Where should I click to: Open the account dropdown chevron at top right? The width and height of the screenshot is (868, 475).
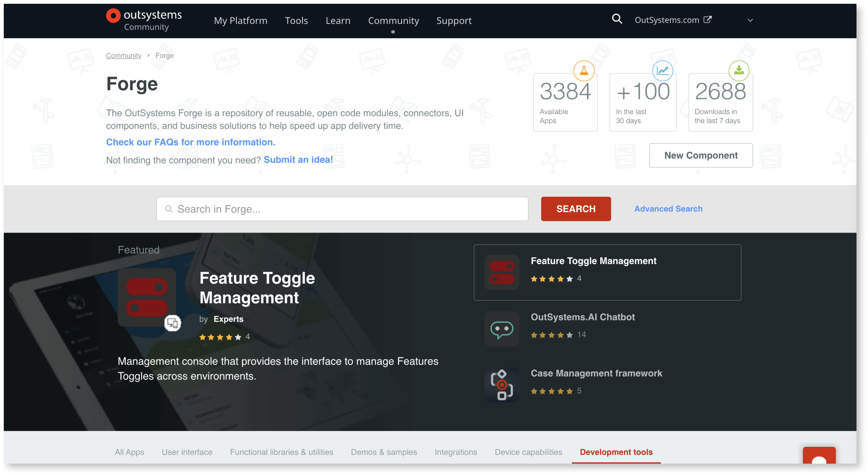pos(750,20)
